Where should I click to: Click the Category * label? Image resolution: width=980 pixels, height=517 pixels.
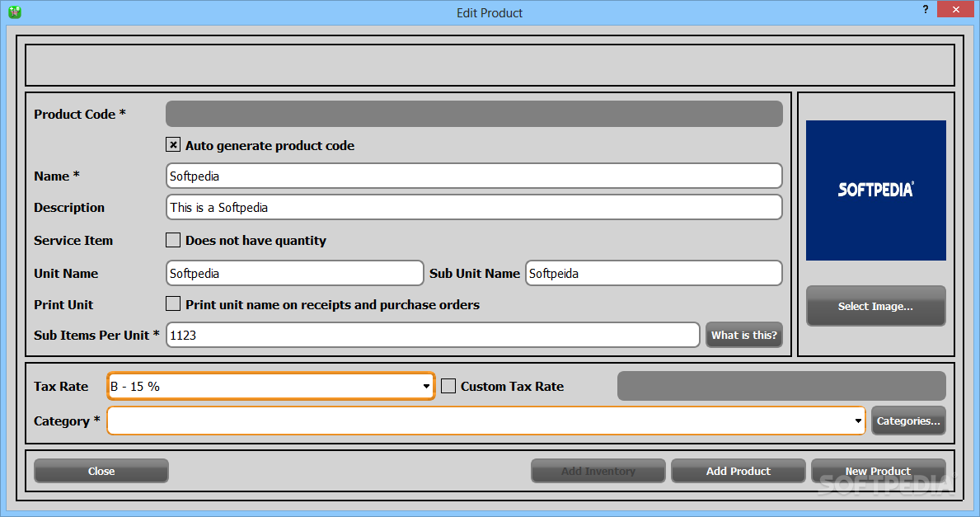[67, 421]
